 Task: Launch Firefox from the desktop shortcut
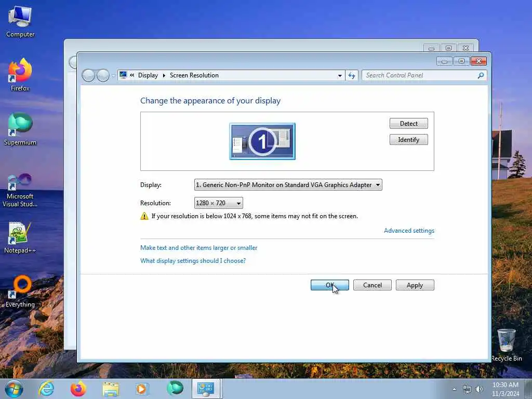pyautogui.click(x=20, y=75)
